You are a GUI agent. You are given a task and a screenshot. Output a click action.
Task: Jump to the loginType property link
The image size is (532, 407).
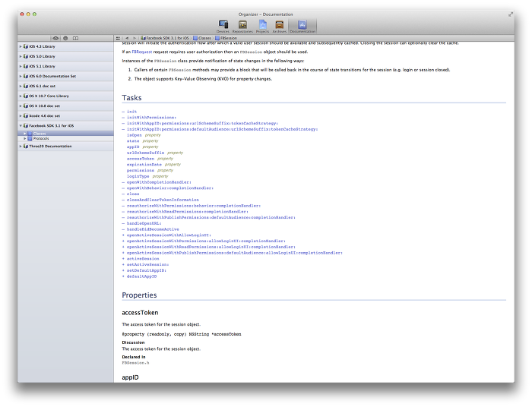click(138, 176)
